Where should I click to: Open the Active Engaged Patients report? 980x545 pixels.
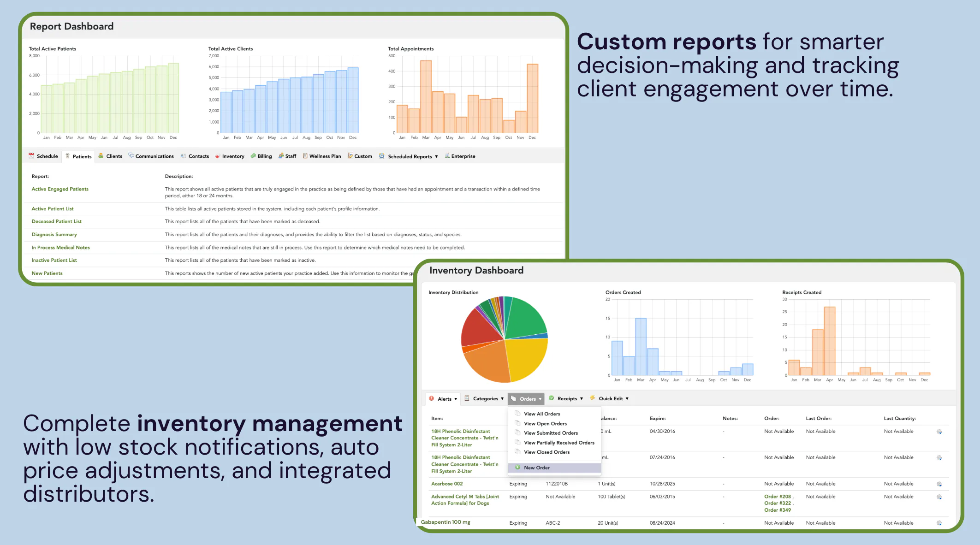point(60,189)
